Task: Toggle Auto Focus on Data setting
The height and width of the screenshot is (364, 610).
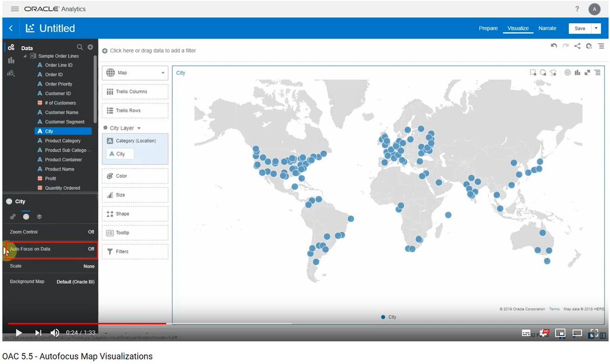Action: (52, 249)
